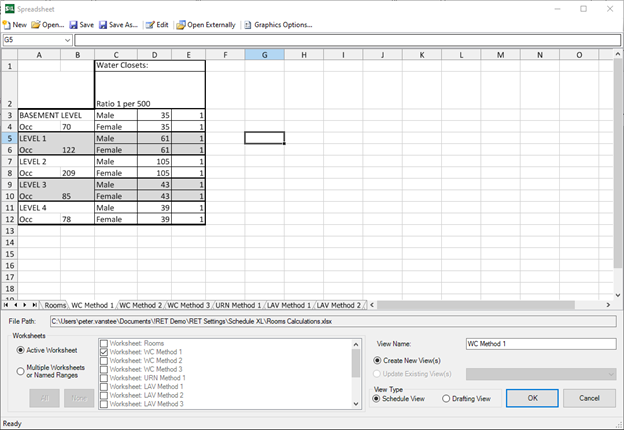Open Graphics Options from the toolbar
This screenshot has width=624, height=430.
(x=248, y=25)
